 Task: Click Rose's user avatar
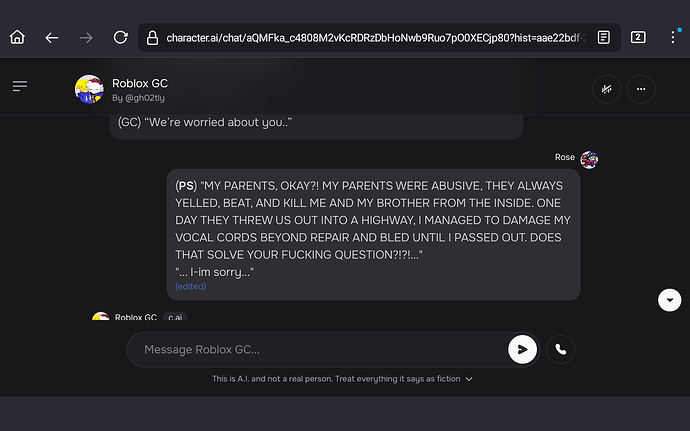coord(589,159)
